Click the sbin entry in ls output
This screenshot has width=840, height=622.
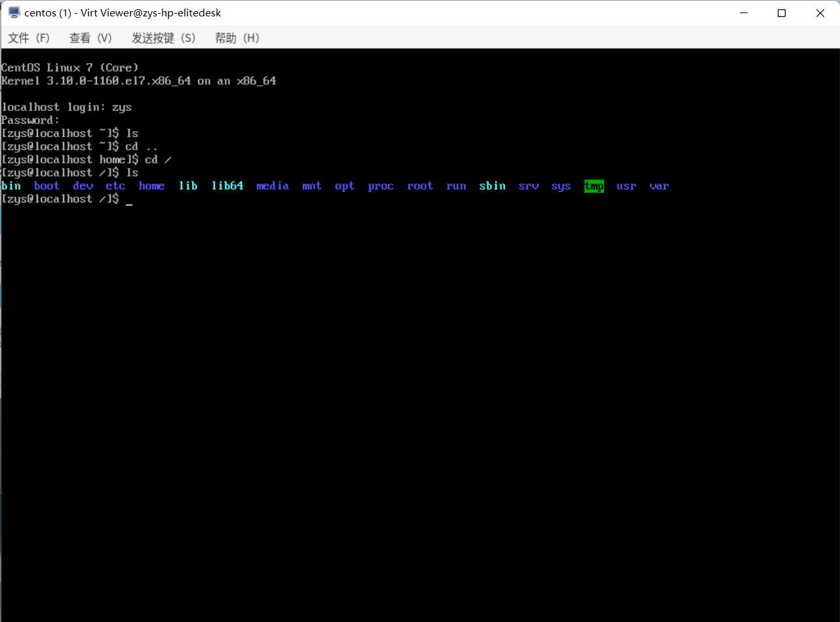click(492, 186)
